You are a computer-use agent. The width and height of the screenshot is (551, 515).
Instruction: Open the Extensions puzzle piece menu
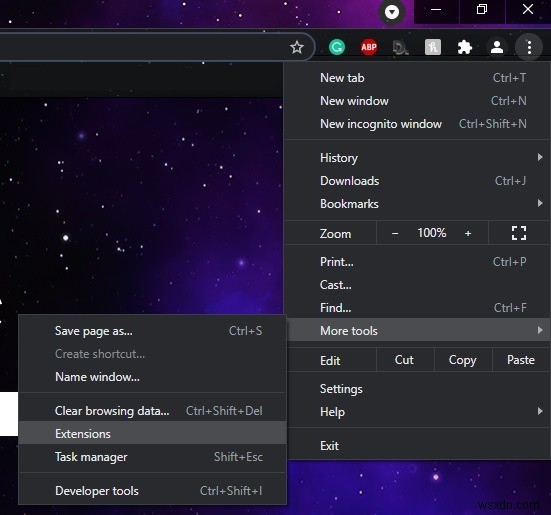(465, 47)
